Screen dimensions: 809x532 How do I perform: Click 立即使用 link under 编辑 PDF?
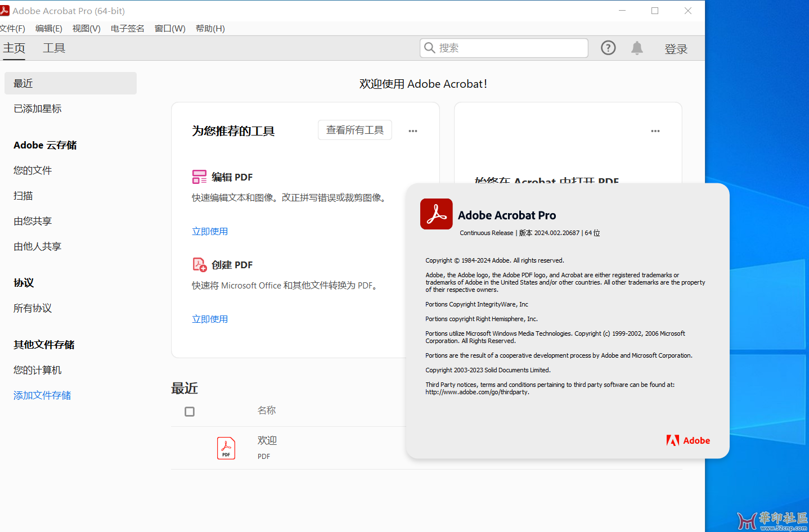[210, 232]
